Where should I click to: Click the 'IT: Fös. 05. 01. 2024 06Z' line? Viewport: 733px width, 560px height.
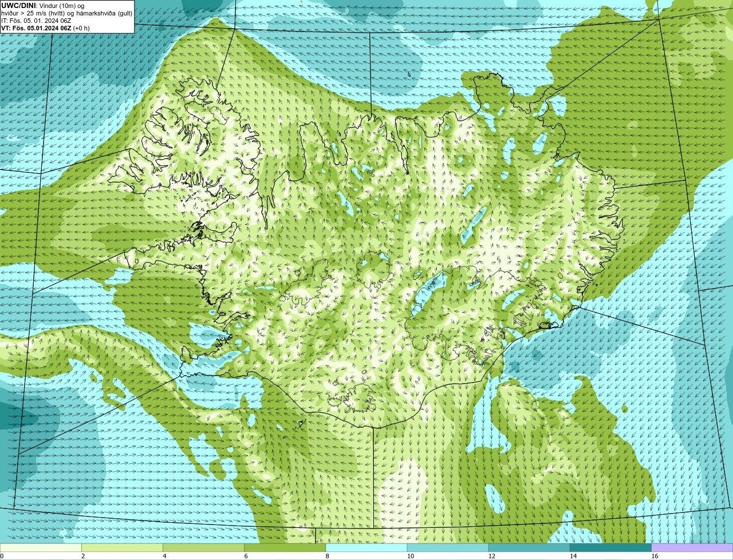36,21
